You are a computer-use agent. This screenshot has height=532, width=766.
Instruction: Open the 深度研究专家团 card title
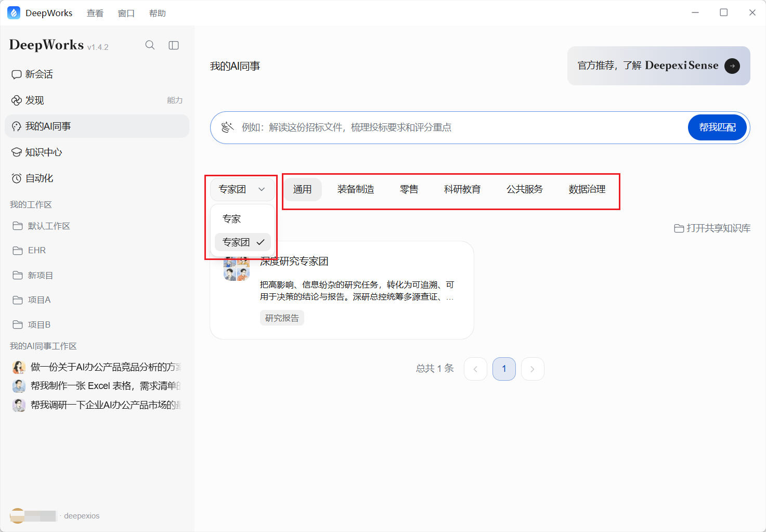294,262
